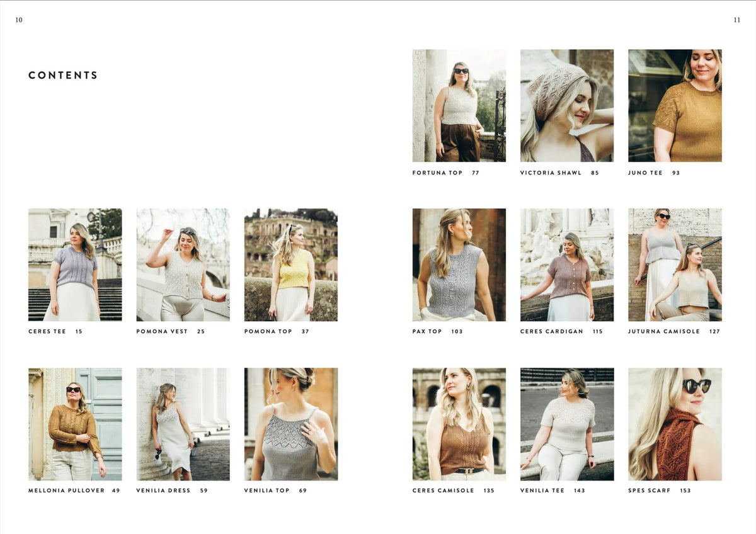View the Pax Top photo
This screenshot has height=534, width=756.
[458, 264]
